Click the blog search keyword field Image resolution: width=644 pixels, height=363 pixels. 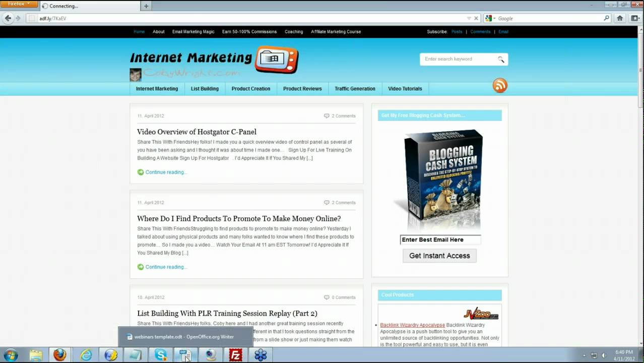pos(459,59)
